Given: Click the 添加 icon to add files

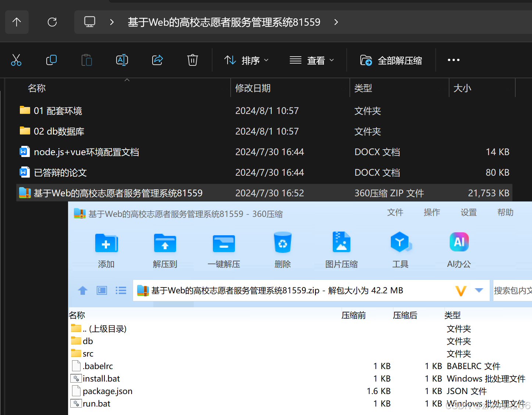Looking at the screenshot, I should pos(106,250).
